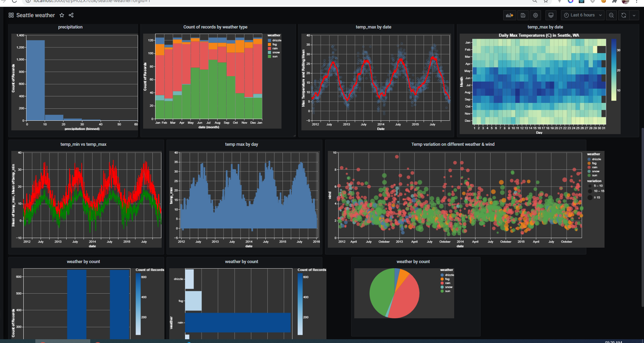The width and height of the screenshot is (644, 343).
Task: Share dashboard using the share icon
Action: (71, 15)
